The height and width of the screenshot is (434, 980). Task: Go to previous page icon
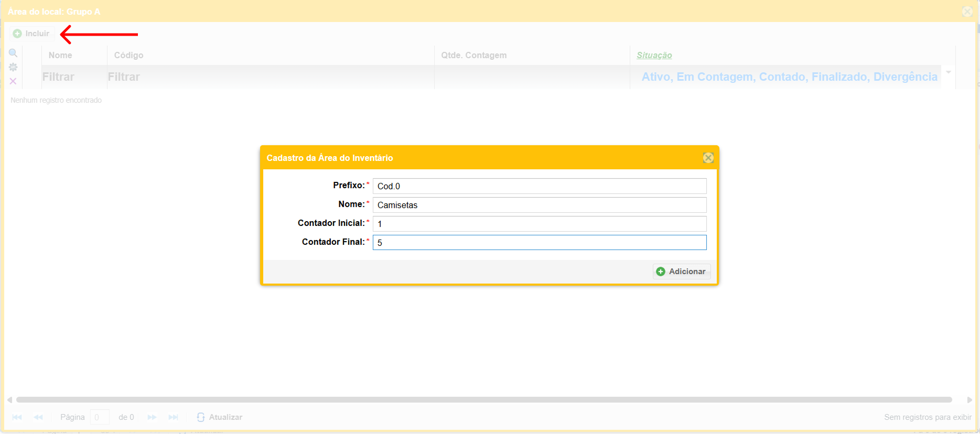tap(38, 417)
